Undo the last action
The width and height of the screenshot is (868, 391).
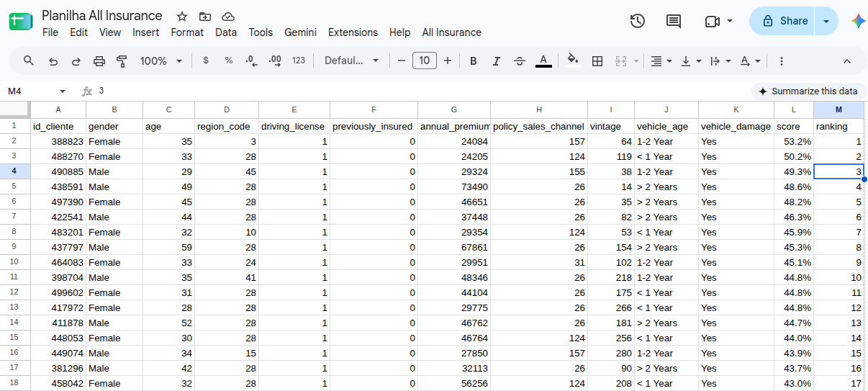(53, 61)
